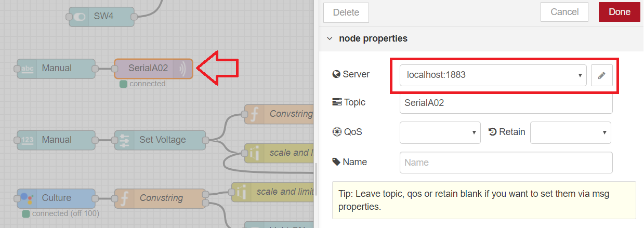644x228 pixels.
Task: Click the Culture Google Assistant node icon
Action: click(x=27, y=198)
